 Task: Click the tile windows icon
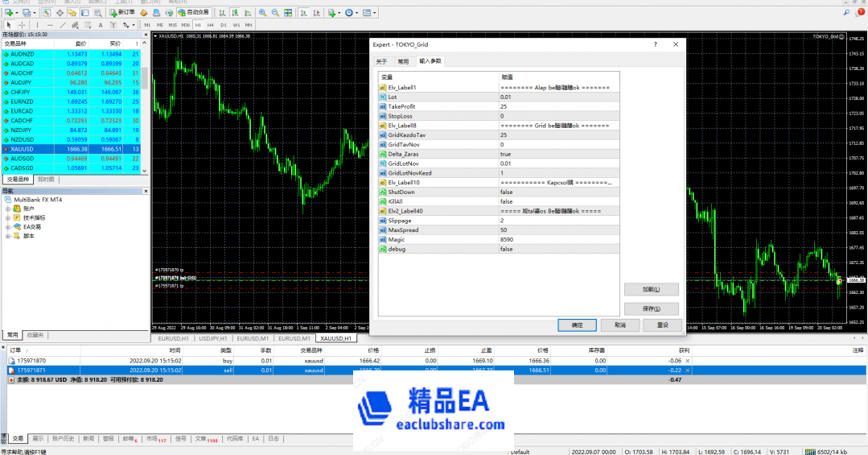[288, 12]
